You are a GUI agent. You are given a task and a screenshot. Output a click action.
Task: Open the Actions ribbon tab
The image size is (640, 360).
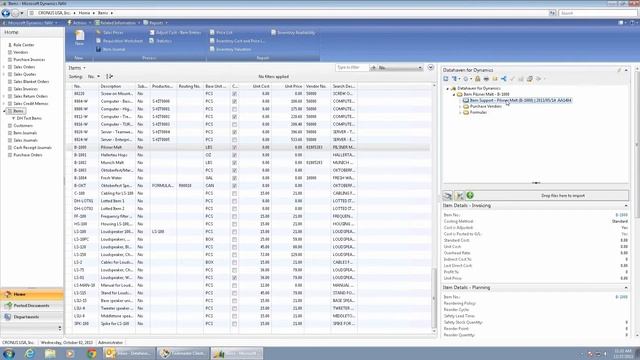[79, 23]
